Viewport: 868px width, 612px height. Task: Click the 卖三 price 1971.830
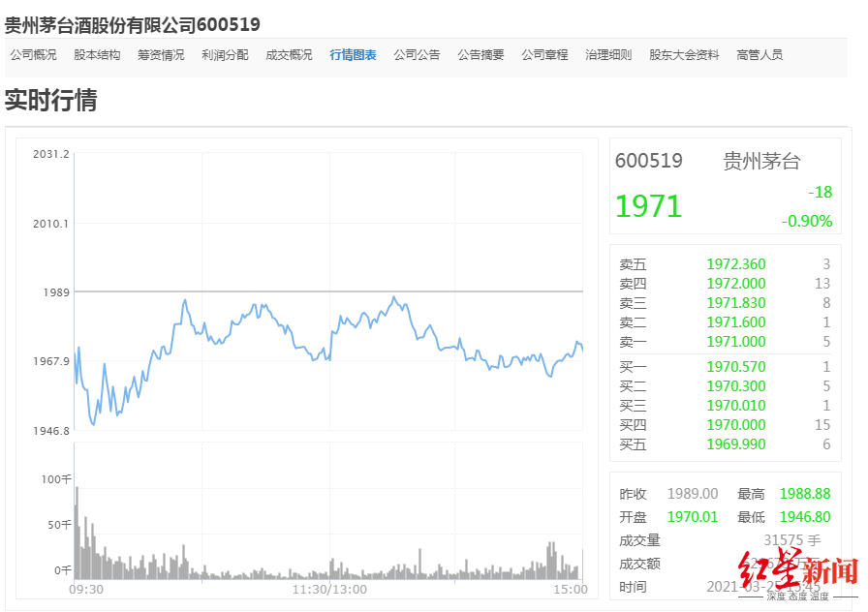[x=736, y=303]
